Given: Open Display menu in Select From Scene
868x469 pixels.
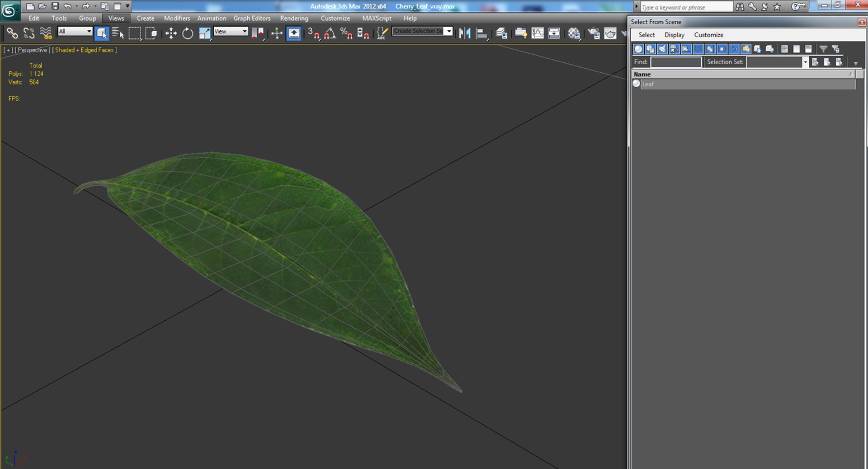Looking at the screenshot, I should (675, 35).
